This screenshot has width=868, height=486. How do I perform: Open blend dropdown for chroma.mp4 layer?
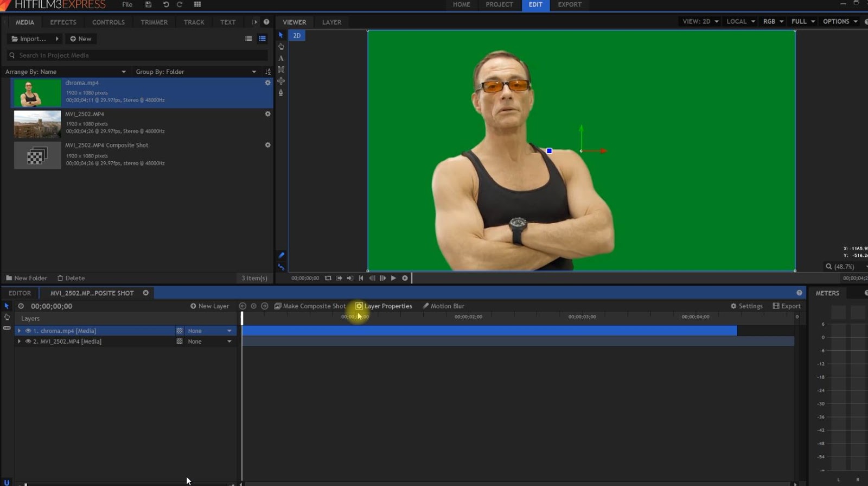pyautogui.click(x=209, y=331)
